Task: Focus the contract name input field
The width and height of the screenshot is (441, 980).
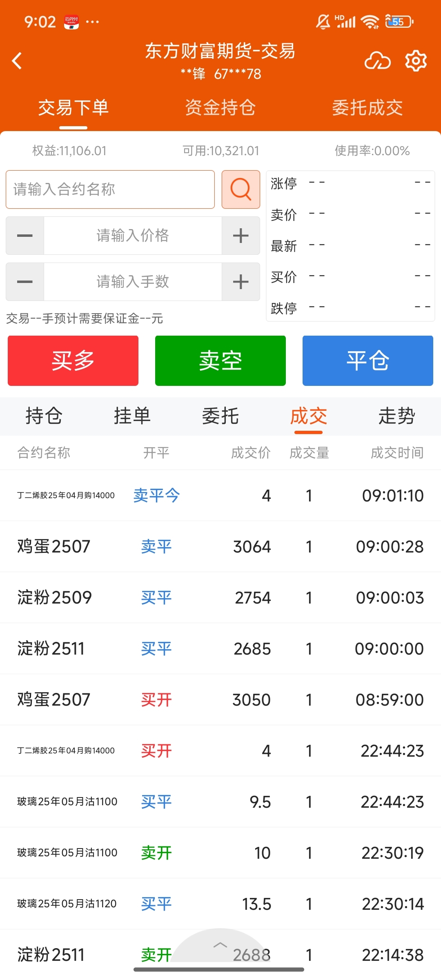Action: (110, 189)
